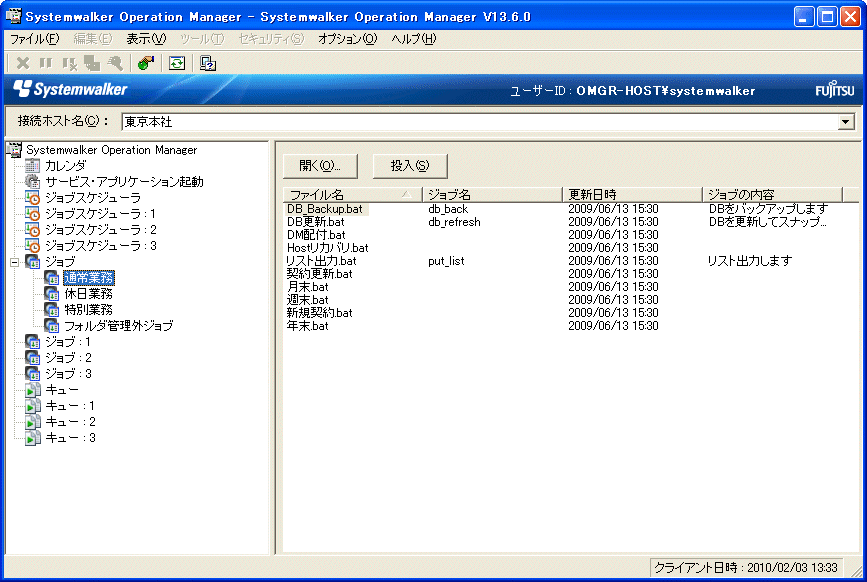
Task: Open the 表示(V) menu
Action: 146,39
